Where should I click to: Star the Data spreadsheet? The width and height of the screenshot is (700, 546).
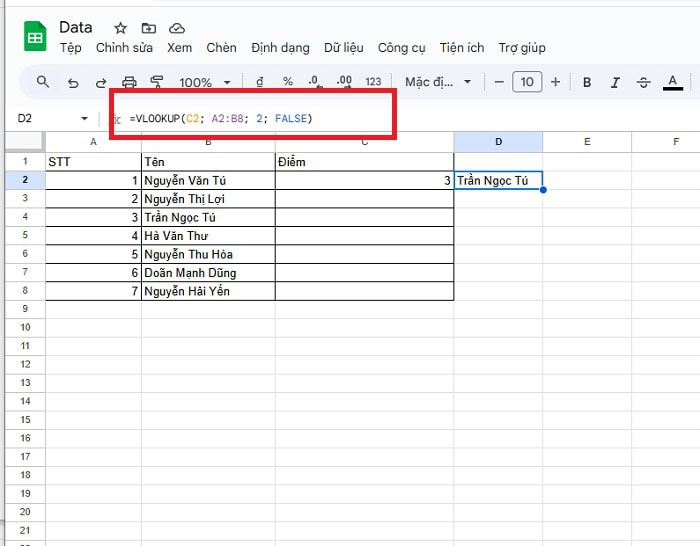(121, 28)
